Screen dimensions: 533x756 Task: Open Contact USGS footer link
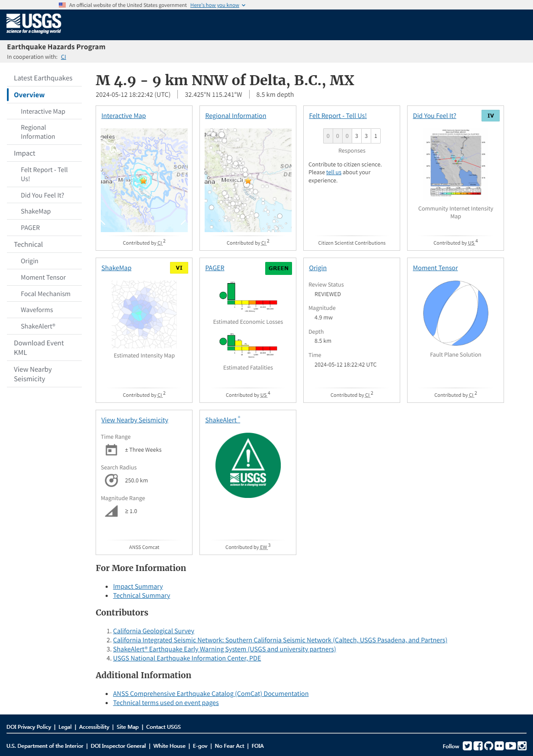164,727
